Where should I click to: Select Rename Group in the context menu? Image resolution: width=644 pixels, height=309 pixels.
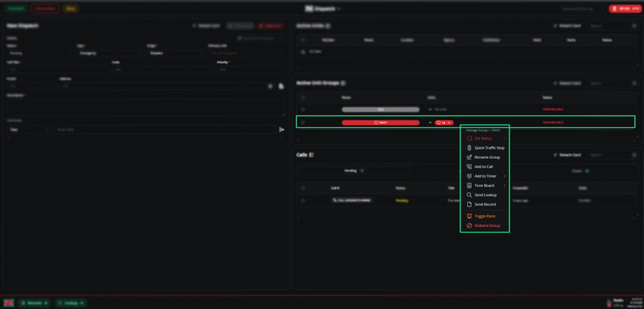point(485,157)
